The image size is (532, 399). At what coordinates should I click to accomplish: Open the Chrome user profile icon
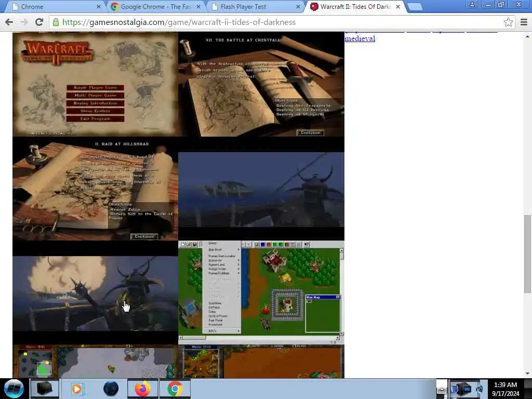(472, 4)
